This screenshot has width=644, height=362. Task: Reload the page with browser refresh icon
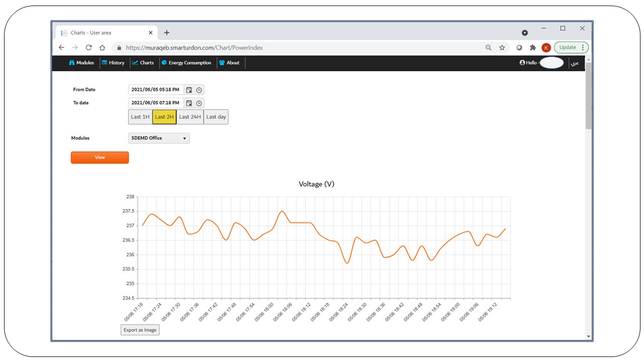89,48
